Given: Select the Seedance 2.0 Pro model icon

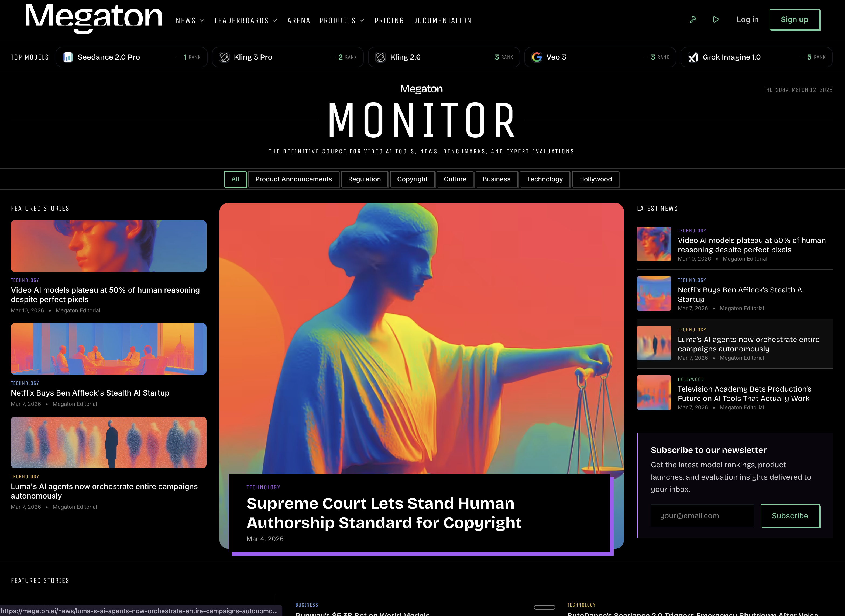Looking at the screenshot, I should 68,57.
